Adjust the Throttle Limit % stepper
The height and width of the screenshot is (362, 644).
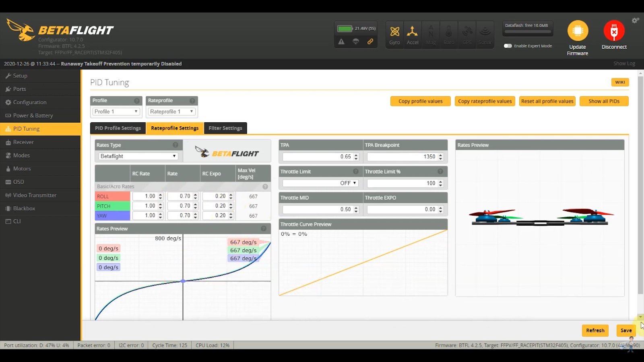(x=441, y=183)
